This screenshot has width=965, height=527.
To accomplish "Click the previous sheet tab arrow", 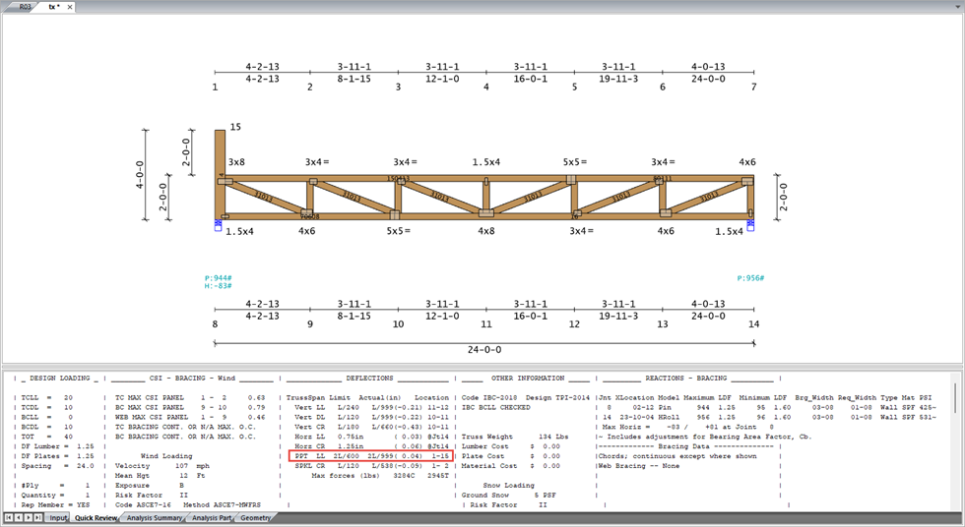I will click(19, 518).
